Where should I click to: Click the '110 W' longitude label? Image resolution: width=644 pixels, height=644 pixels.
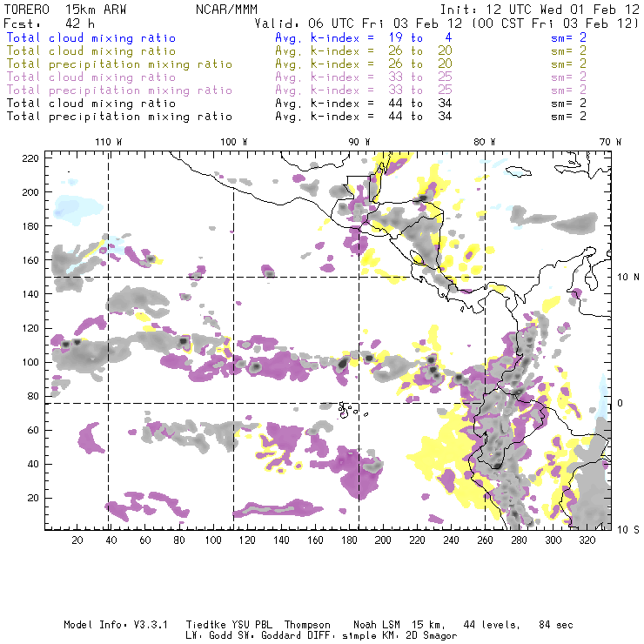coord(109,142)
